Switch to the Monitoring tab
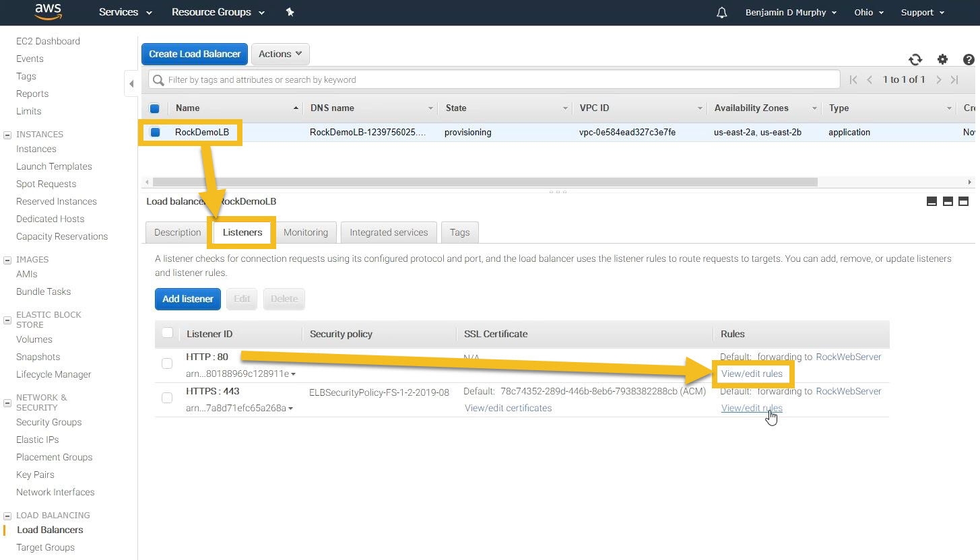The height and width of the screenshot is (560, 980). (x=306, y=232)
